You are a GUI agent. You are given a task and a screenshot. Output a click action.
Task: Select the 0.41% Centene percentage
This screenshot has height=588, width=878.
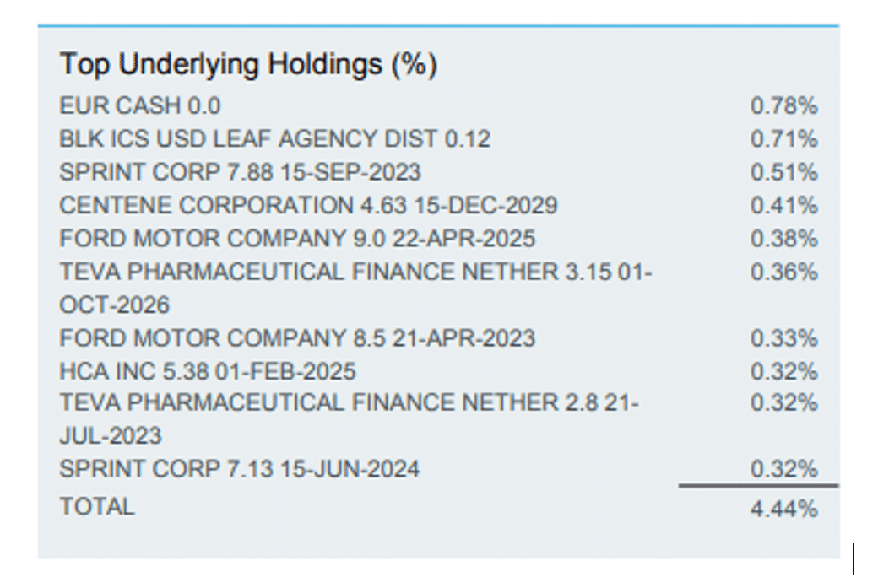click(783, 205)
